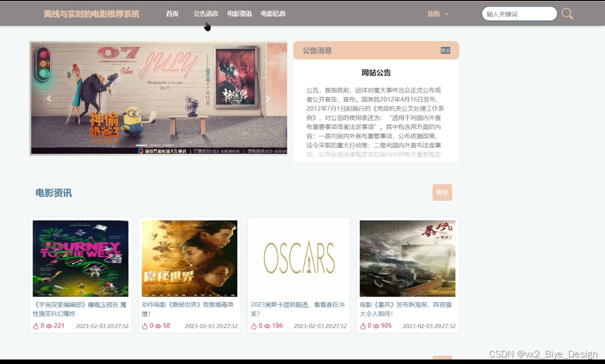Click the view-count eye on 《宇宙探索编辑部》 card
This screenshot has width=605, height=364.
[49, 326]
